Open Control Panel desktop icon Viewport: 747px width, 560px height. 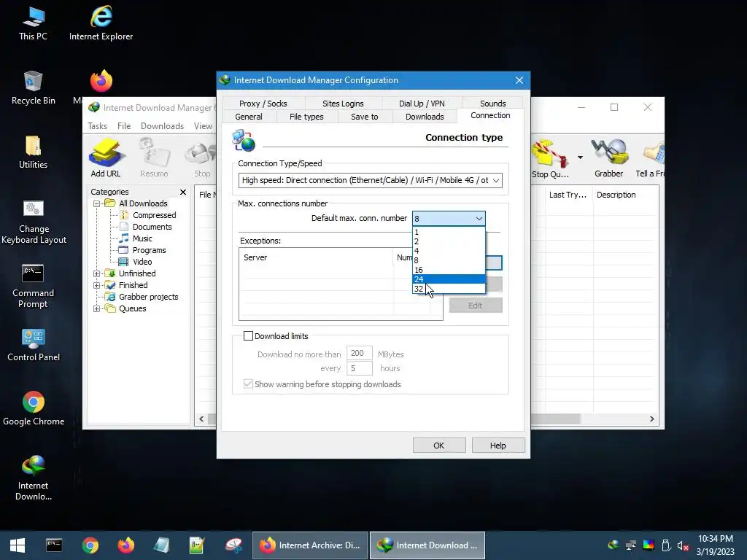[34, 345]
